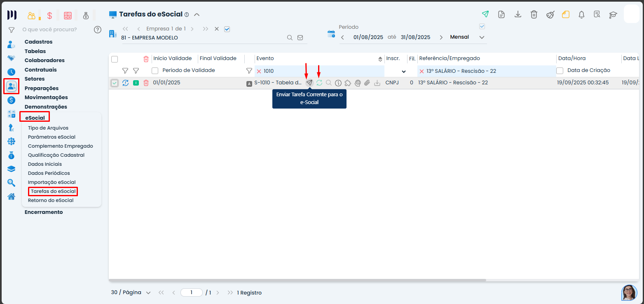Collapse the Tarefas do eSocial header chevron
The image size is (644, 304).
(x=197, y=14)
